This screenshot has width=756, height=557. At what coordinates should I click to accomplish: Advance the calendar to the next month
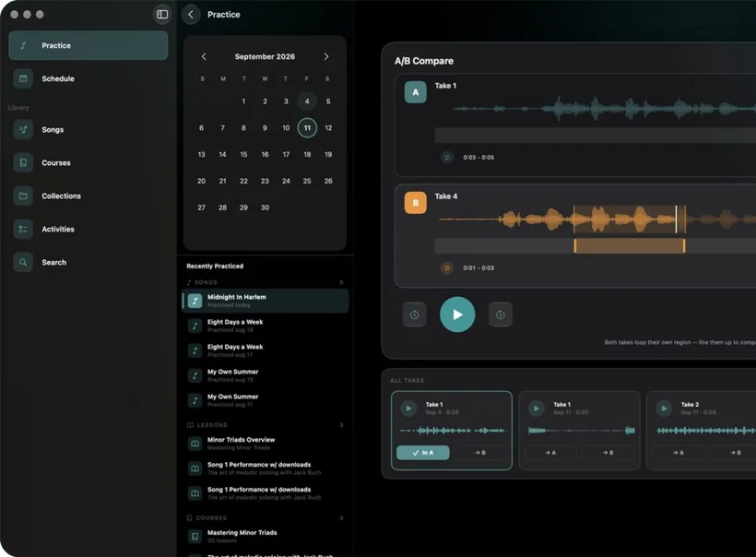click(326, 56)
